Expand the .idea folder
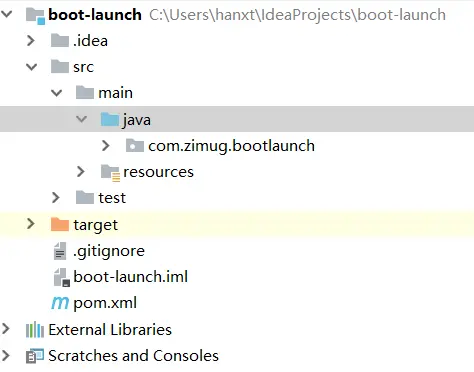Image resolution: width=474 pixels, height=372 pixels. (31, 41)
